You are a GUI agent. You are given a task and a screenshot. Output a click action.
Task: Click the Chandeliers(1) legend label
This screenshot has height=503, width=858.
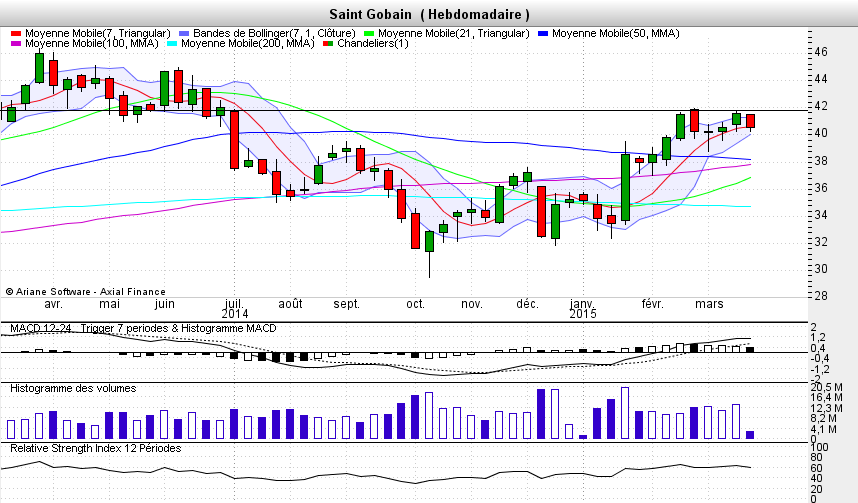coord(373,43)
